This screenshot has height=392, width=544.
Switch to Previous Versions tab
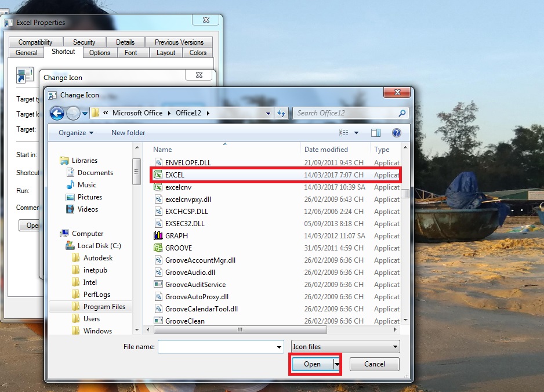(179, 42)
